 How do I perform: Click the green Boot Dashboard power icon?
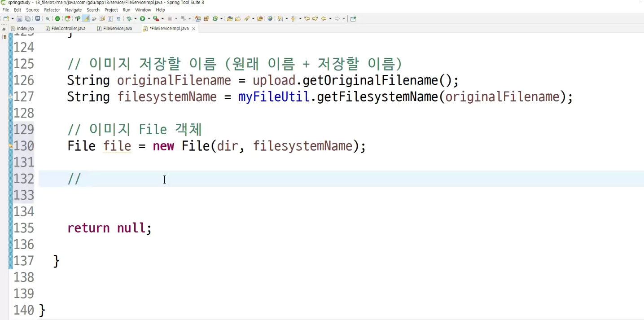tap(57, 18)
